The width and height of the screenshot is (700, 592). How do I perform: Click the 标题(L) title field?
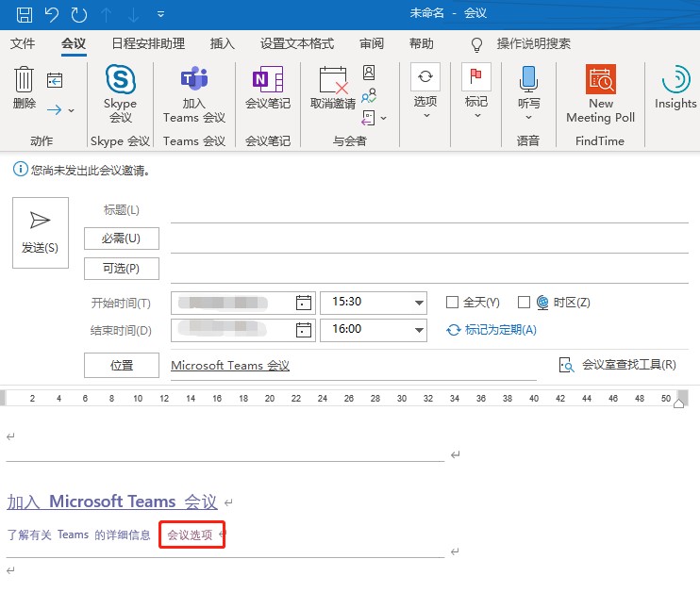point(429,210)
